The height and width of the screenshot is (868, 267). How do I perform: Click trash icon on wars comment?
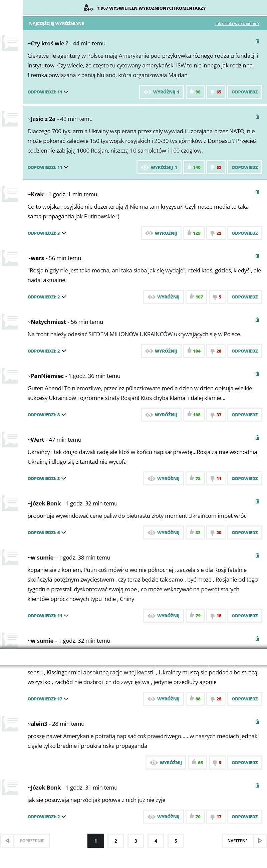[257, 256]
